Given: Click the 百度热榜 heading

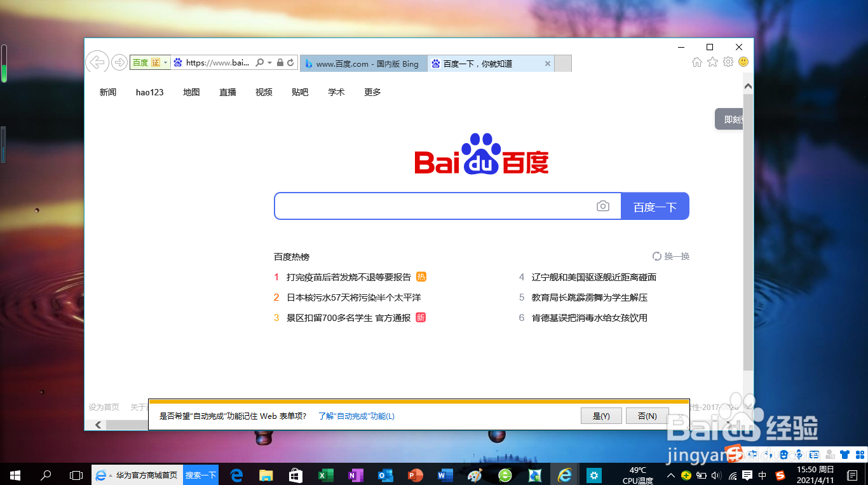Looking at the screenshot, I should coord(292,257).
